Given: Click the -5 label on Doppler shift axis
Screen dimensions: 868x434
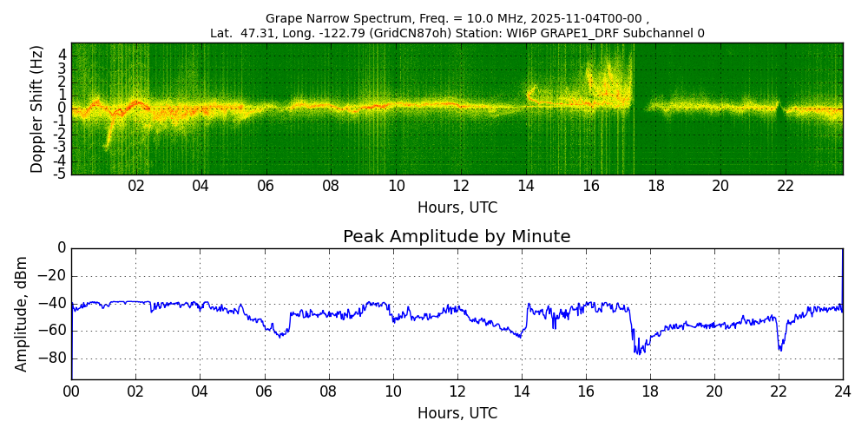Looking at the screenshot, I should coord(59,174).
